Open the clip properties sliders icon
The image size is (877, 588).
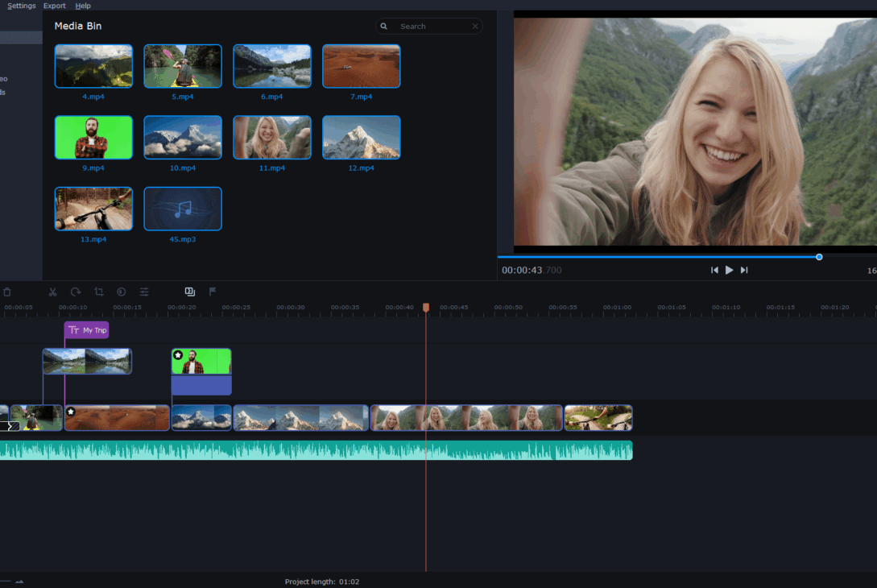144,292
